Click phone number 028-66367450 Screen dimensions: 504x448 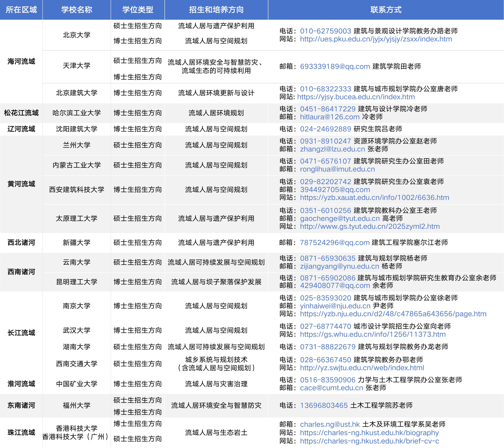tap(325, 360)
